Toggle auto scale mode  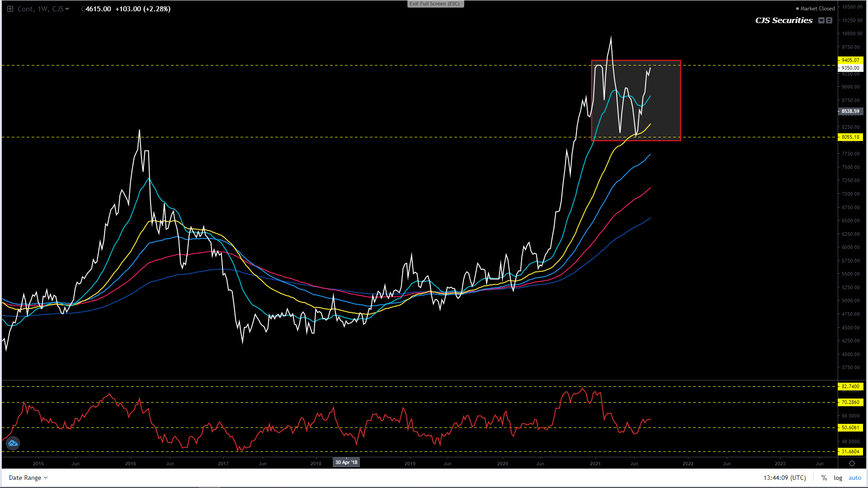tap(854, 478)
